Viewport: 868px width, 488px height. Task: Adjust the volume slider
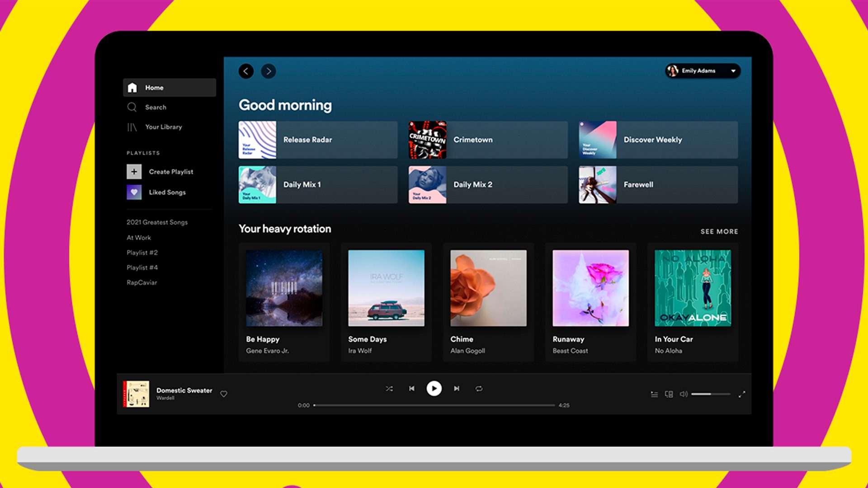pyautogui.click(x=711, y=394)
